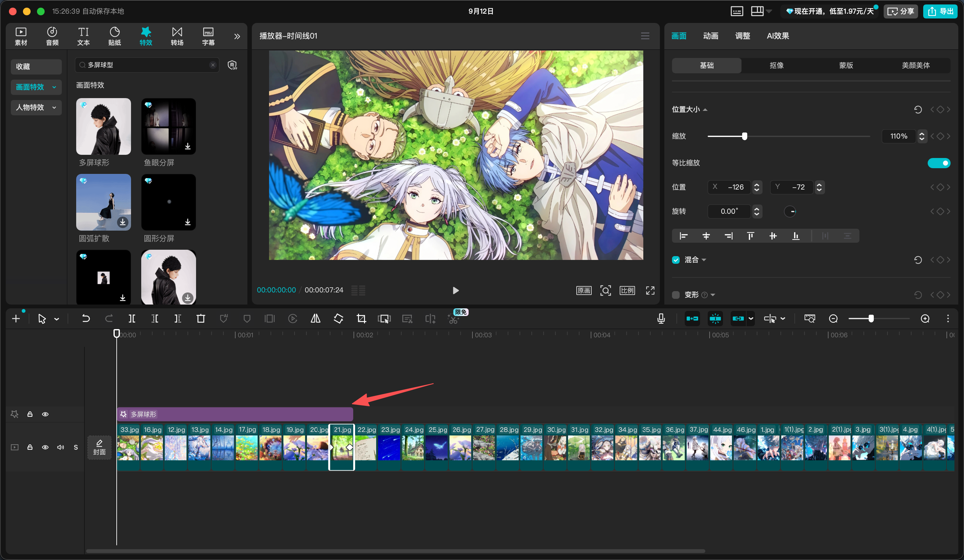Viewport: 964px width, 560px height.
Task: Select the 蒙版 mask sub-tab
Action: click(x=846, y=65)
